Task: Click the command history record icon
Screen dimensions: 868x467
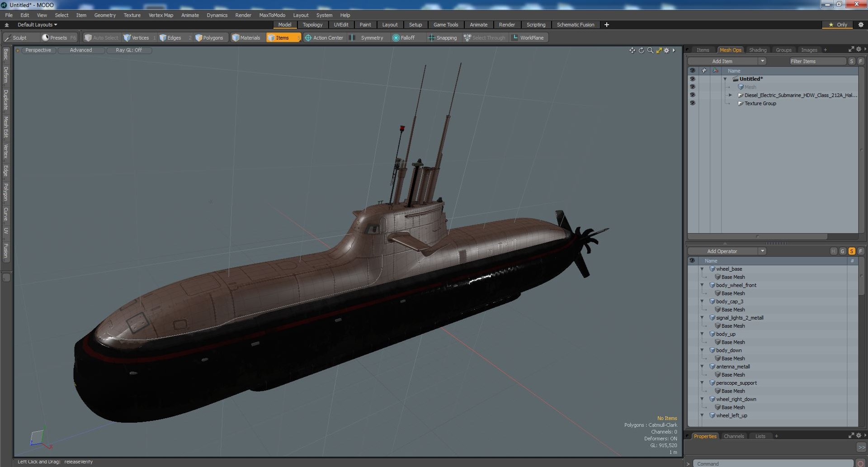Action: tap(861, 463)
